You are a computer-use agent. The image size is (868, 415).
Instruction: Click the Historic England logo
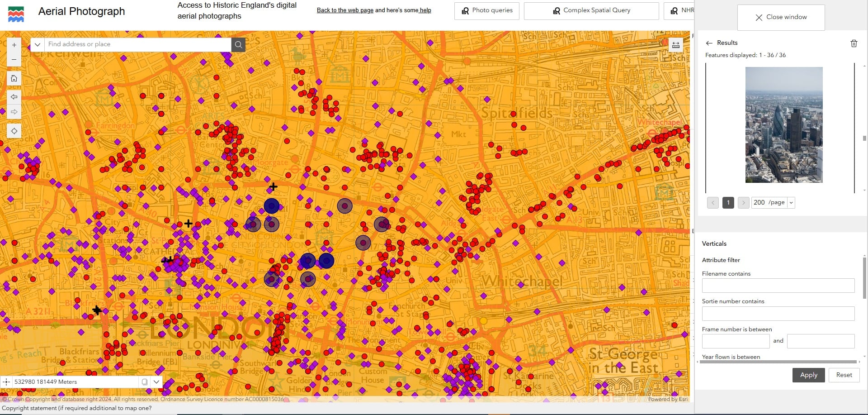pyautogui.click(x=16, y=14)
